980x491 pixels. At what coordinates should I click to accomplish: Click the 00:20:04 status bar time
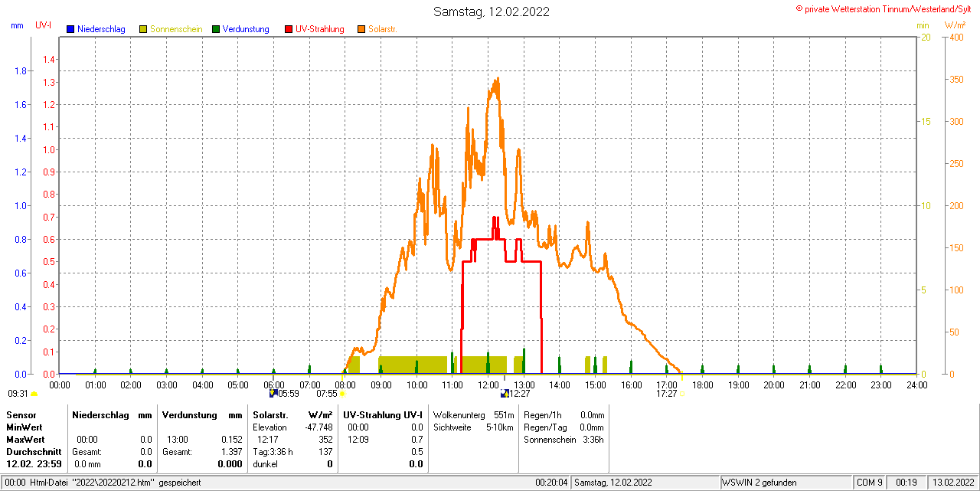551,483
